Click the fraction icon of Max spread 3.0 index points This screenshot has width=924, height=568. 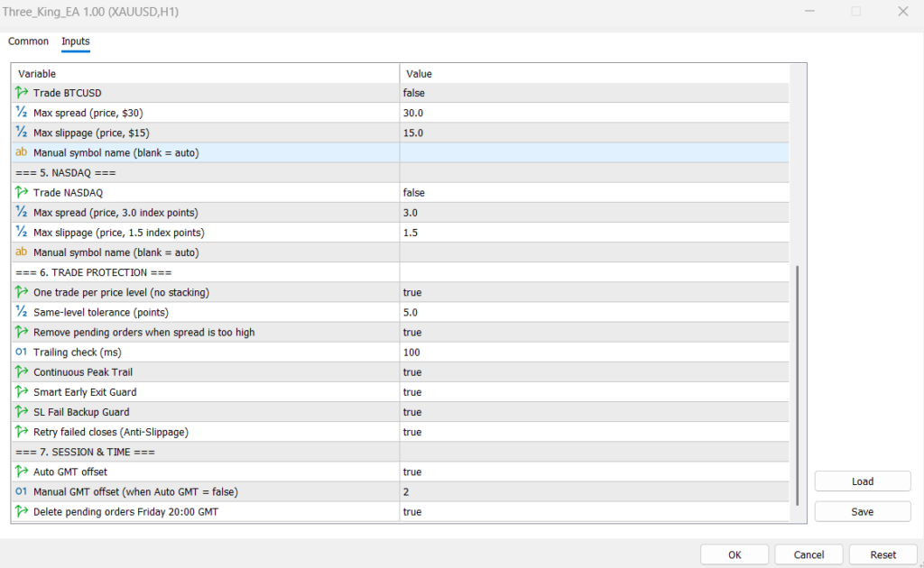[x=22, y=213]
